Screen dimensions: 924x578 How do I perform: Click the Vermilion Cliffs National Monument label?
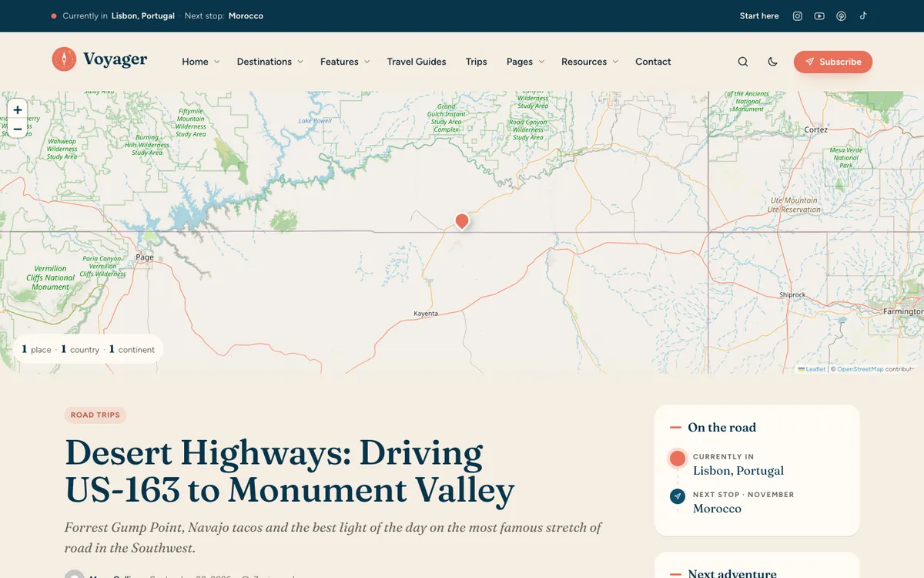coord(51,278)
